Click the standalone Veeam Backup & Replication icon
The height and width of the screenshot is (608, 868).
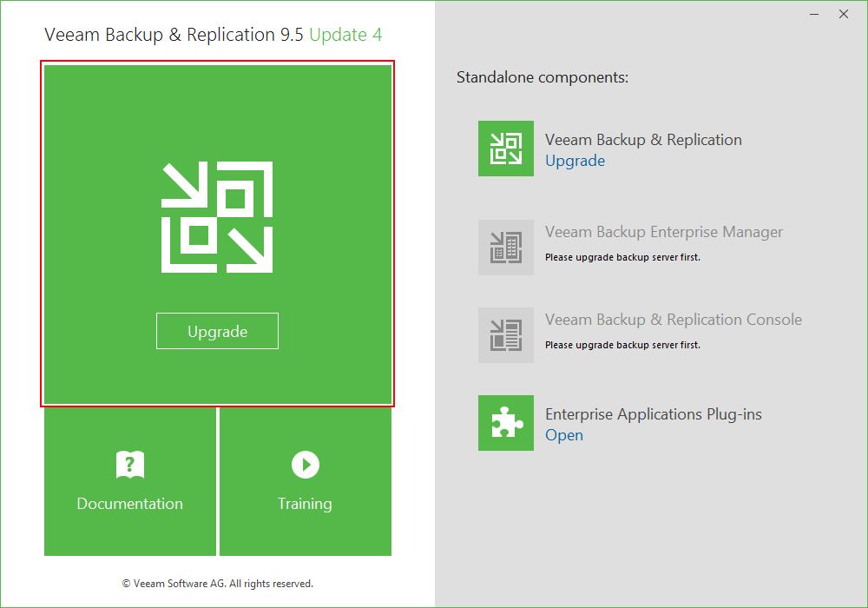505,149
